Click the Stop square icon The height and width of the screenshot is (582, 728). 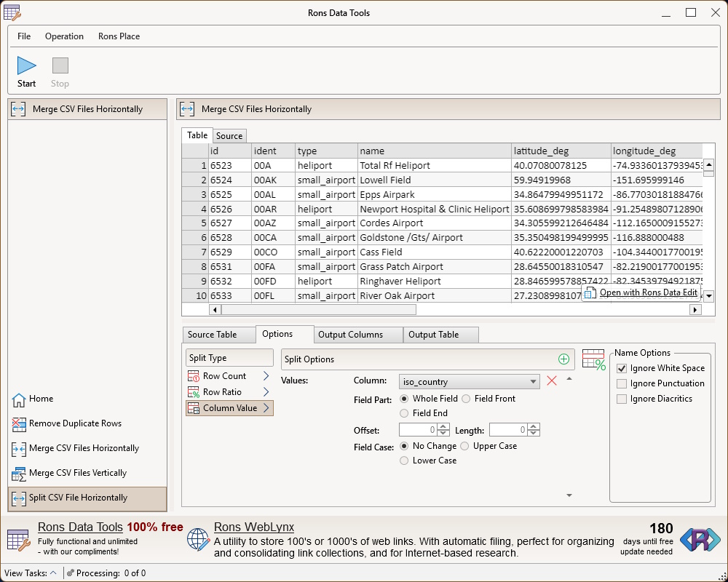[60, 65]
